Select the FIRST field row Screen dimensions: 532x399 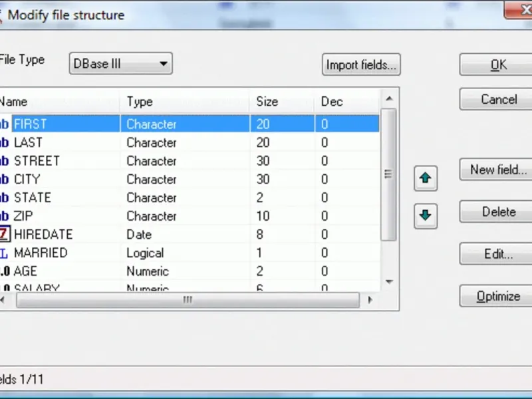[x=190, y=124]
